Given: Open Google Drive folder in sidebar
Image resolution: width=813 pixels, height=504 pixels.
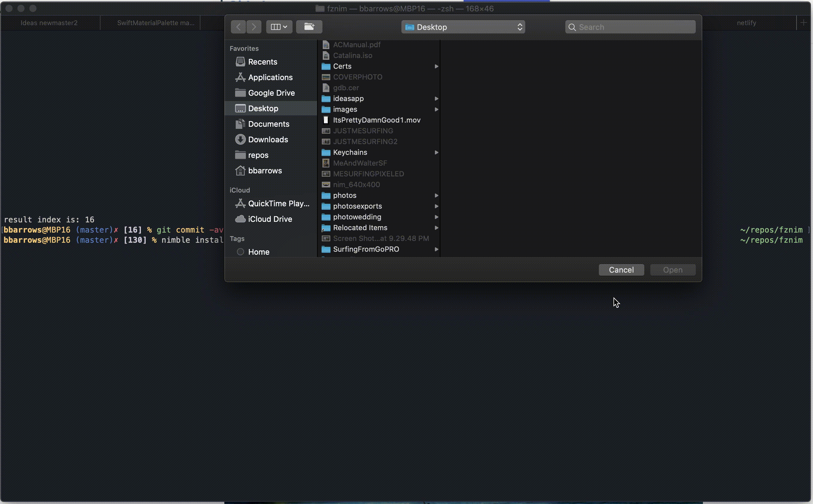Looking at the screenshot, I should point(271,93).
